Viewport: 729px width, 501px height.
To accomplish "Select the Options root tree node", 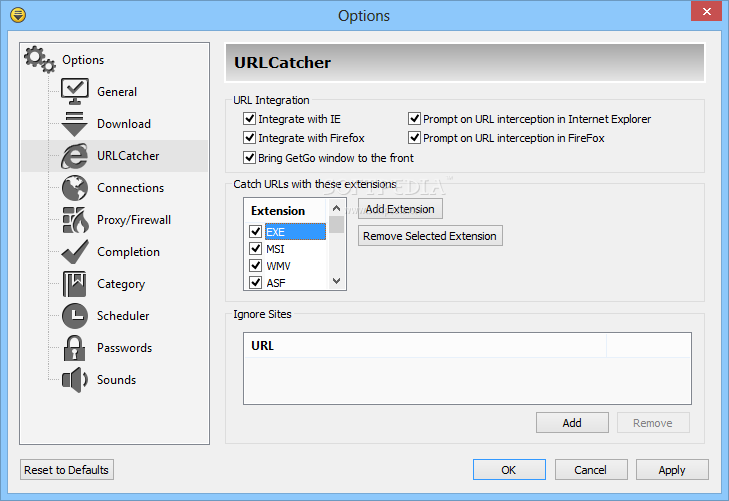I will (x=83, y=59).
